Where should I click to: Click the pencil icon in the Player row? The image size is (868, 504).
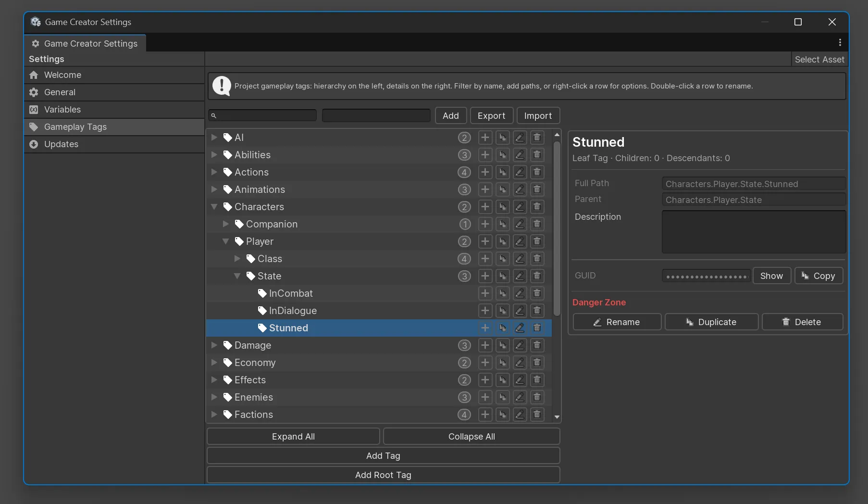coord(520,241)
